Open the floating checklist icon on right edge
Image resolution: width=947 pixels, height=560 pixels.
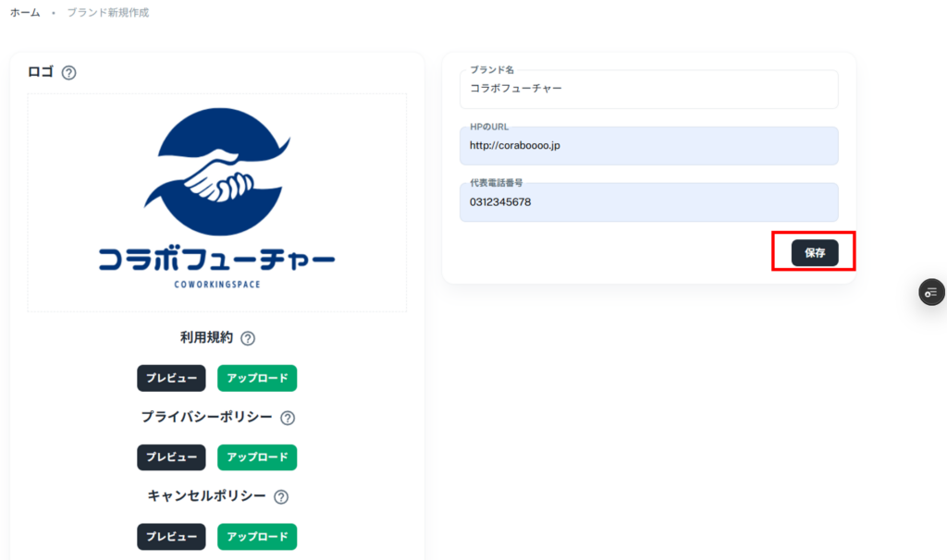[x=931, y=292]
